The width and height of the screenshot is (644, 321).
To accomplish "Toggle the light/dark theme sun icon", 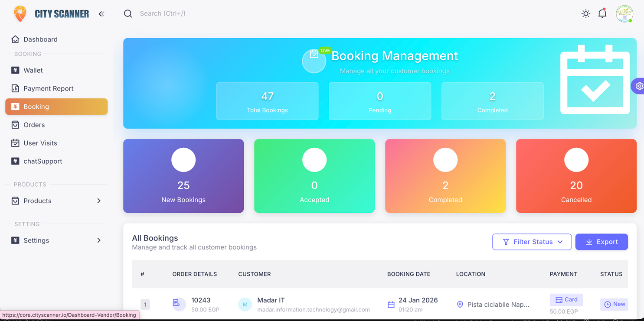I will (585, 13).
